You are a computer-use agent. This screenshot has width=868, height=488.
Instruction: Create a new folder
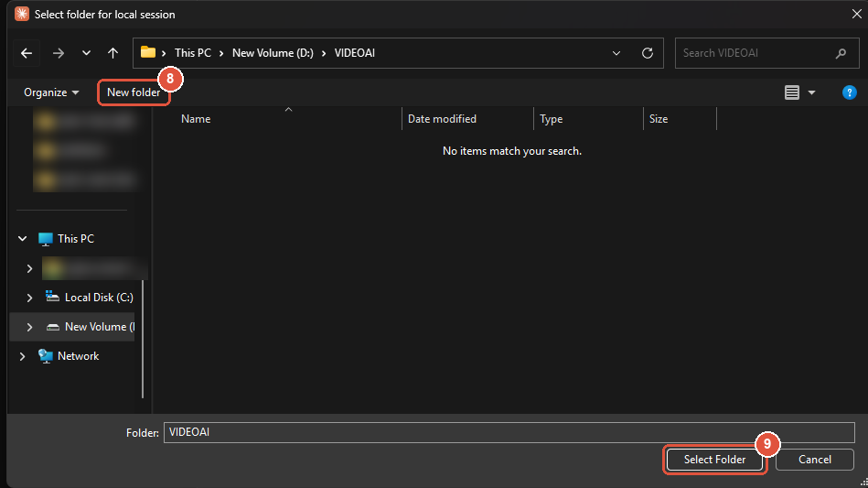(134, 92)
